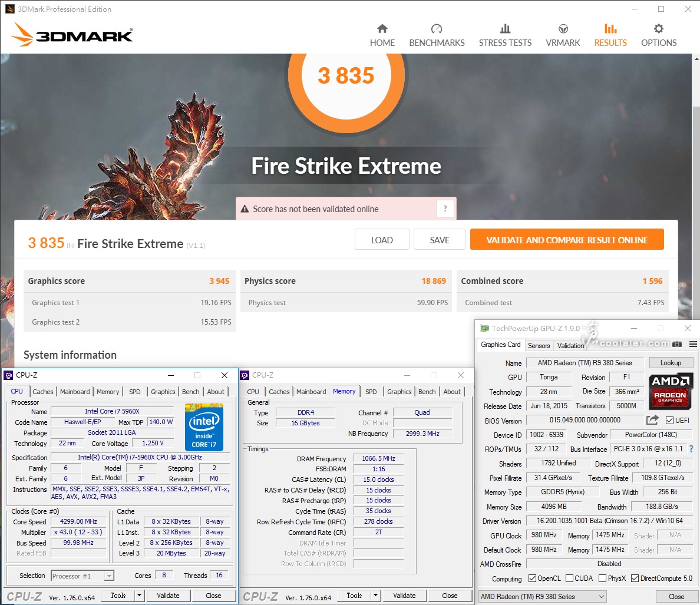This screenshot has width=700, height=605.
Task: Open the OPTIONS gear in 3DMark
Action: [x=659, y=36]
